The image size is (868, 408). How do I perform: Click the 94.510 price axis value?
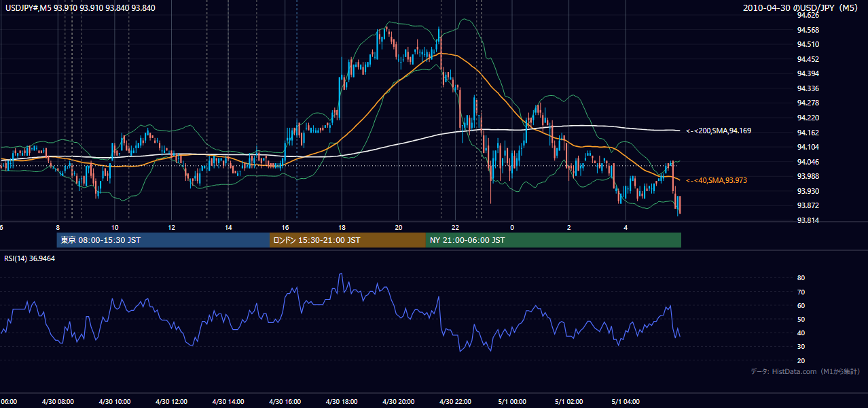[x=808, y=44]
